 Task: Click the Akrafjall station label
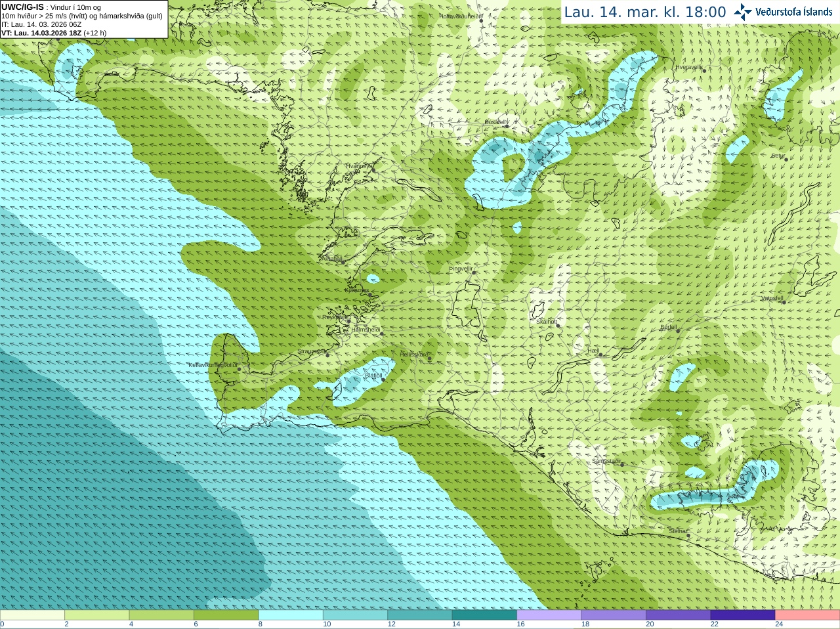click(x=333, y=259)
